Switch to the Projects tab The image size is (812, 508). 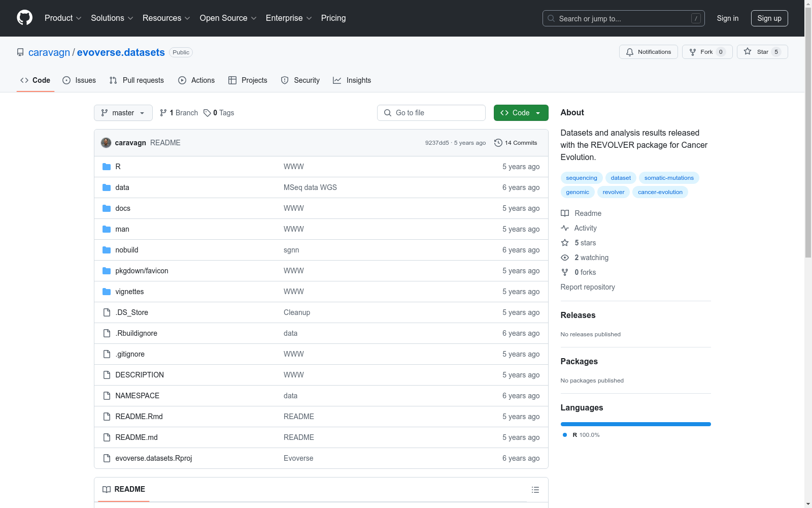coord(248,80)
